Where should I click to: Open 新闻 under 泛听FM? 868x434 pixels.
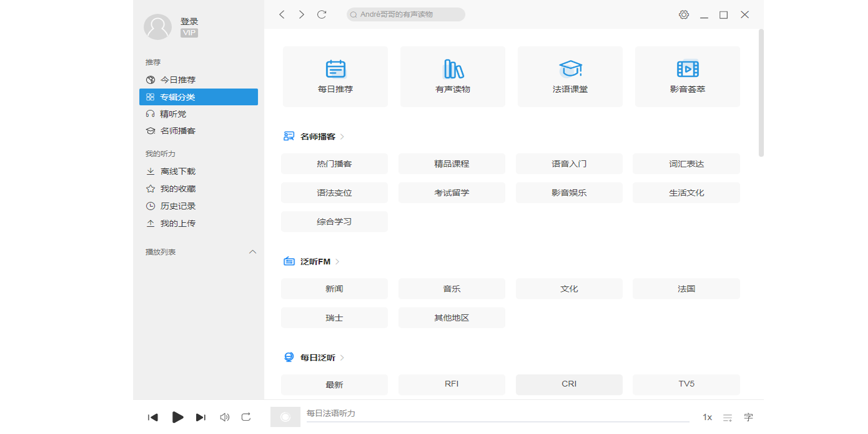coord(334,289)
